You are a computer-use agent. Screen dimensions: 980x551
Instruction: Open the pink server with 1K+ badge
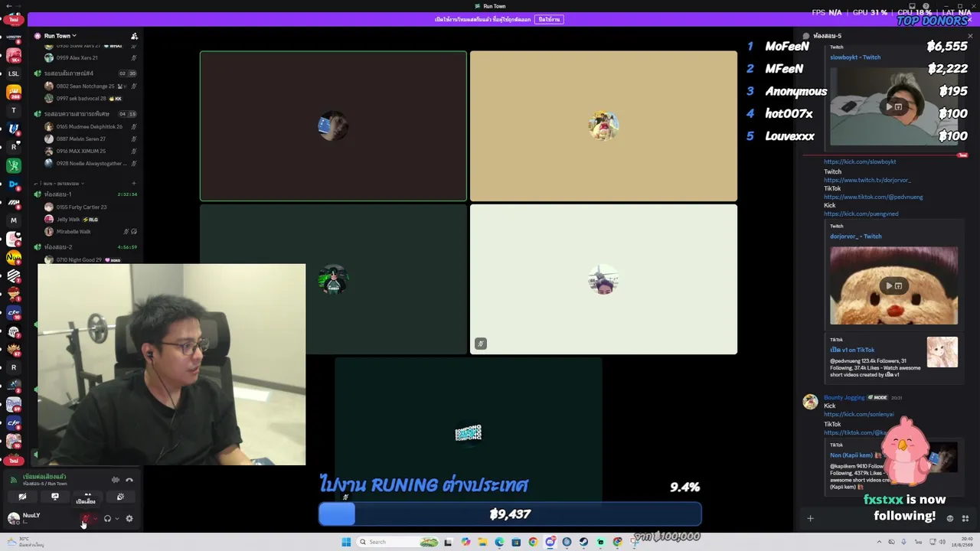point(14,55)
